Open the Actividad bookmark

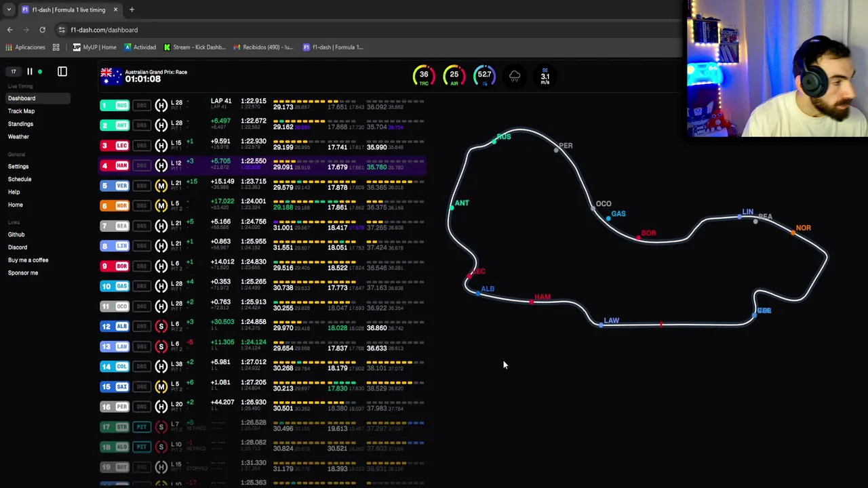pyautogui.click(x=140, y=47)
